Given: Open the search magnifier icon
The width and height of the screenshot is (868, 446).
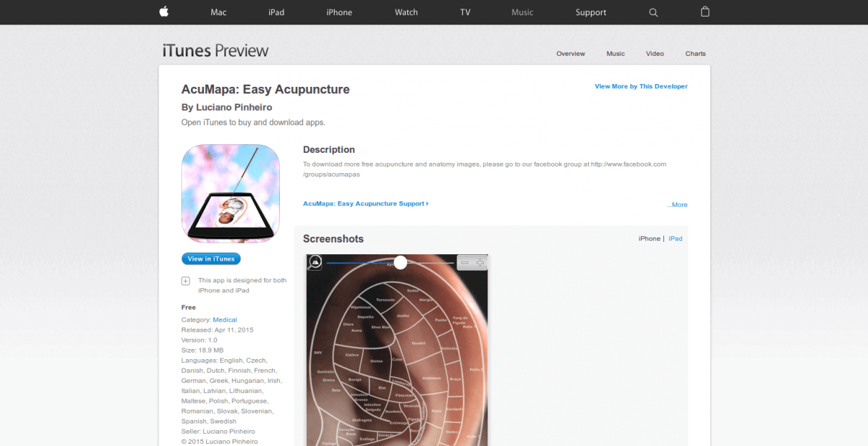Looking at the screenshot, I should click(653, 12).
